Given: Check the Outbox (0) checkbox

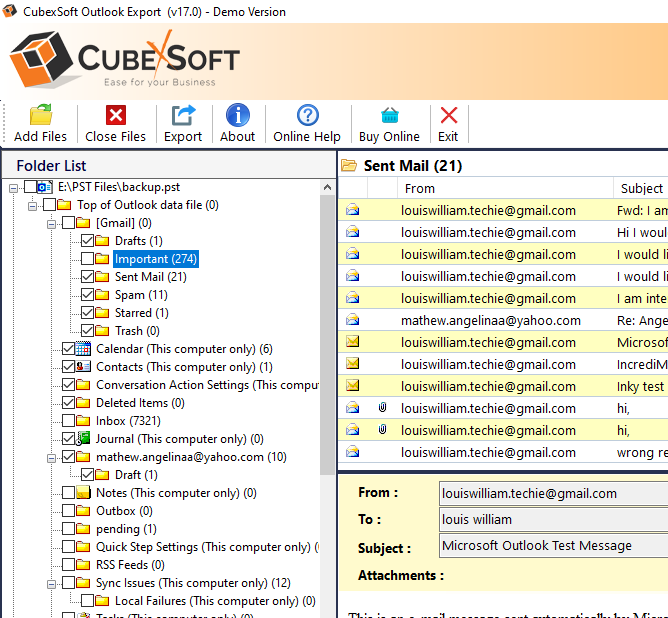Looking at the screenshot, I should tap(68, 511).
